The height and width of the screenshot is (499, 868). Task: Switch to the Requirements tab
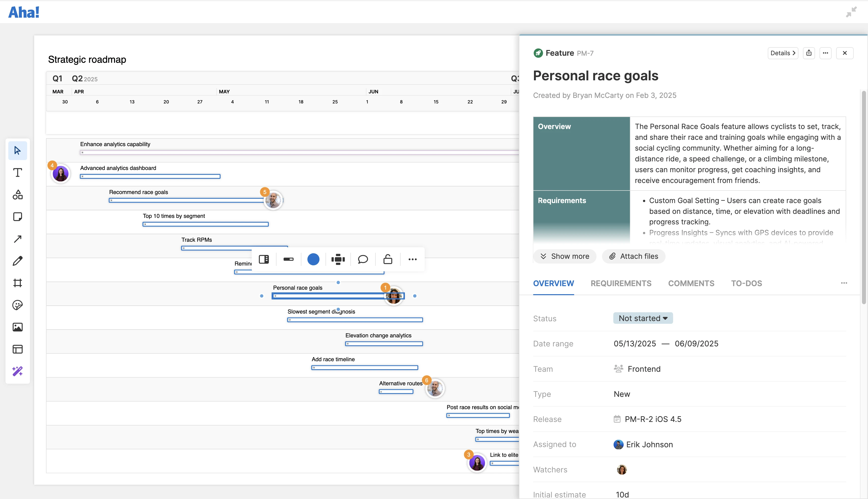621,283
